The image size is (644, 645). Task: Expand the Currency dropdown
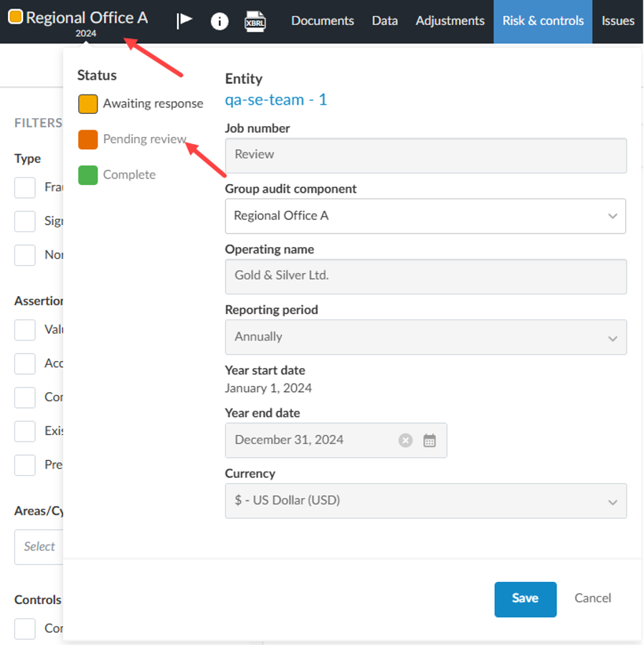613,500
